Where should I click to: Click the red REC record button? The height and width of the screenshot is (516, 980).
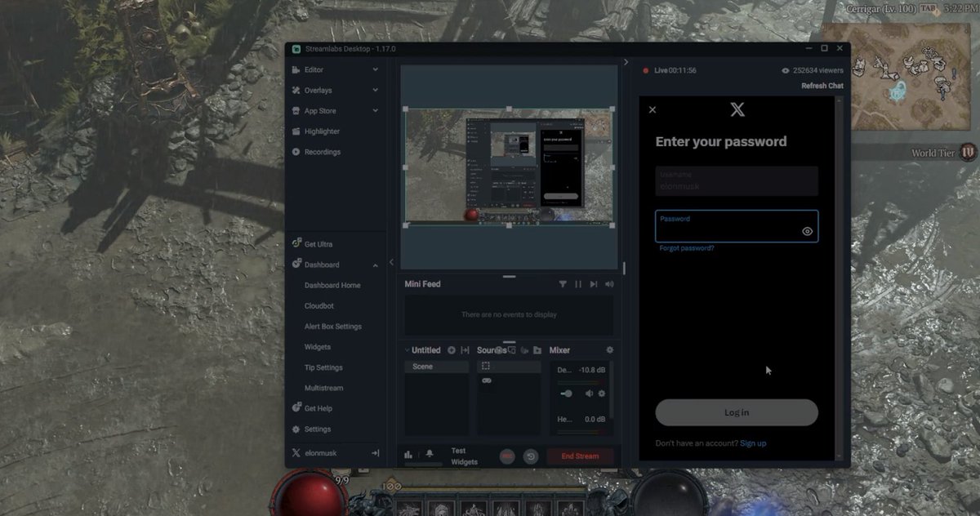(x=507, y=456)
